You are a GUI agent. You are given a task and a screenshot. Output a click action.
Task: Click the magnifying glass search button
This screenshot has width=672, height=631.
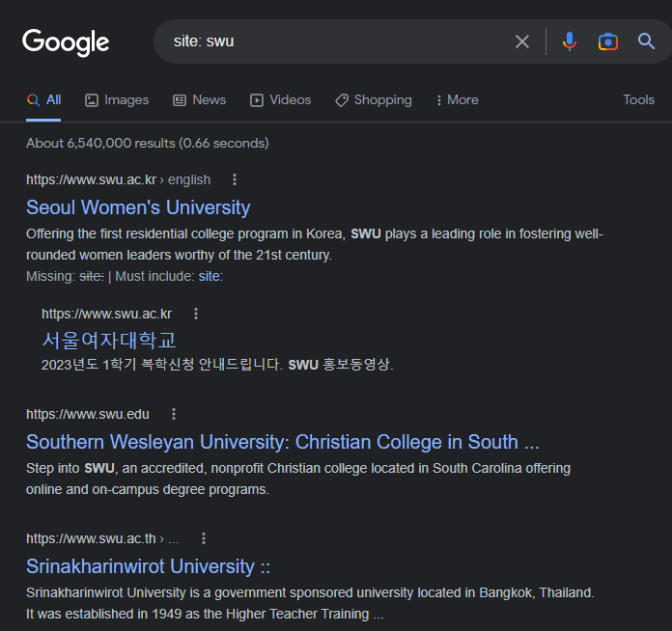646,41
